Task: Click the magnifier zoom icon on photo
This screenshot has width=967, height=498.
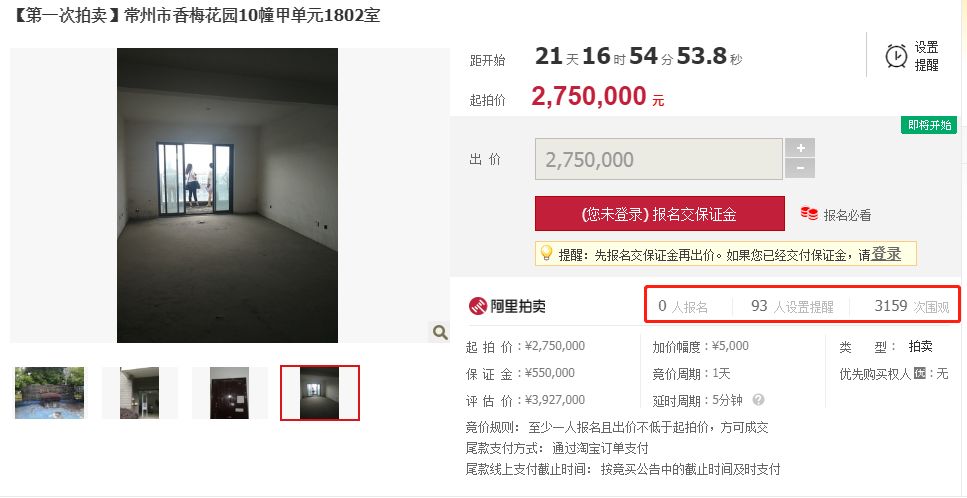Action: 440,333
